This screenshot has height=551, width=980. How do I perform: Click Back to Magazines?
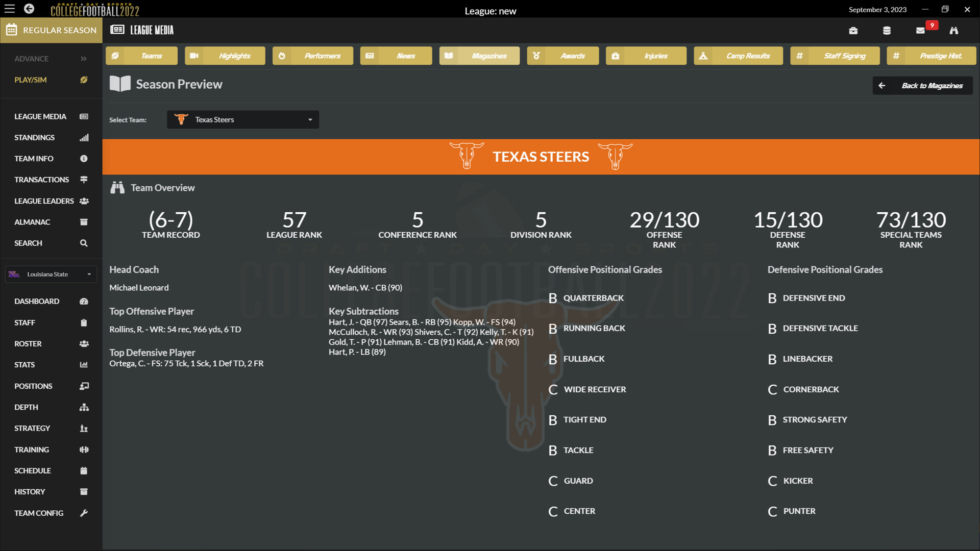[x=922, y=85]
